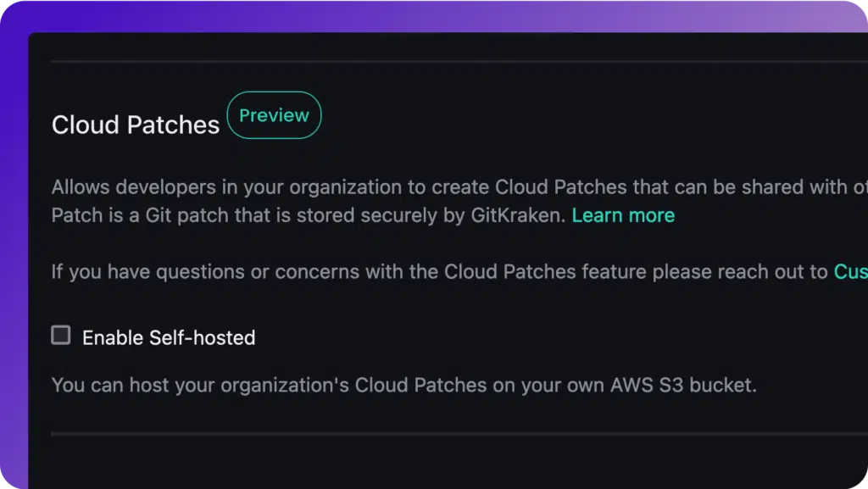Click the partially visible Cus… support link
868x489 pixels.
(x=851, y=271)
